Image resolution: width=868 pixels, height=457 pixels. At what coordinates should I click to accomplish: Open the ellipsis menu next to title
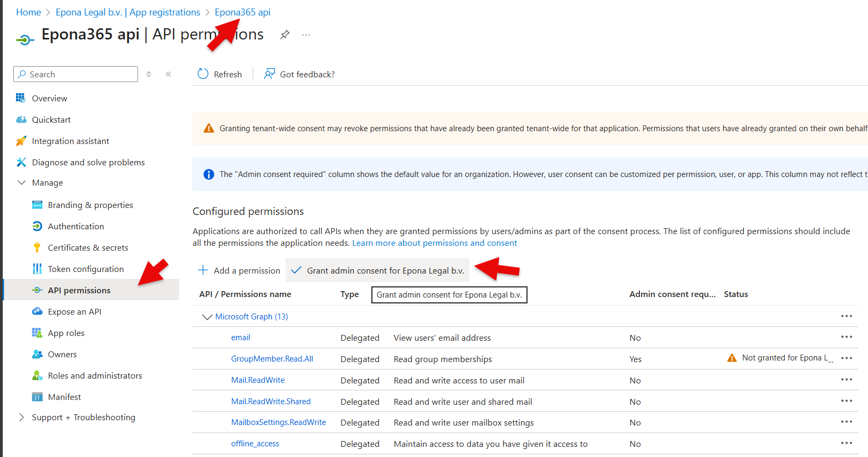click(306, 35)
